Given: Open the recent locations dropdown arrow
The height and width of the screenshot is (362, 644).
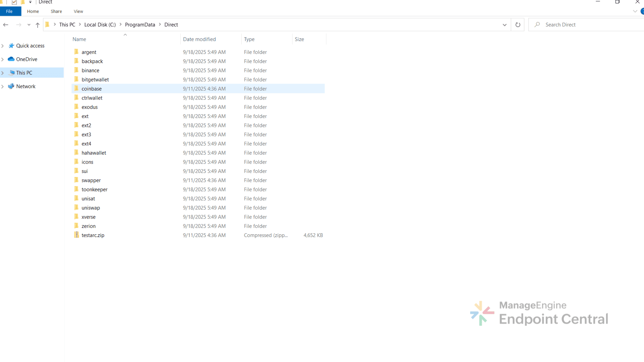Looking at the screenshot, I should tap(29, 25).
